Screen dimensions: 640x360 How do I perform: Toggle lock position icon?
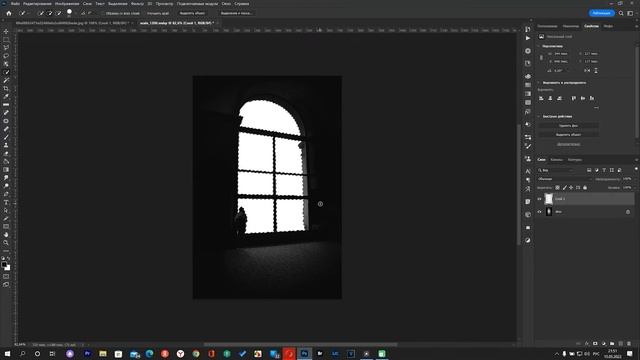point(571,187)
